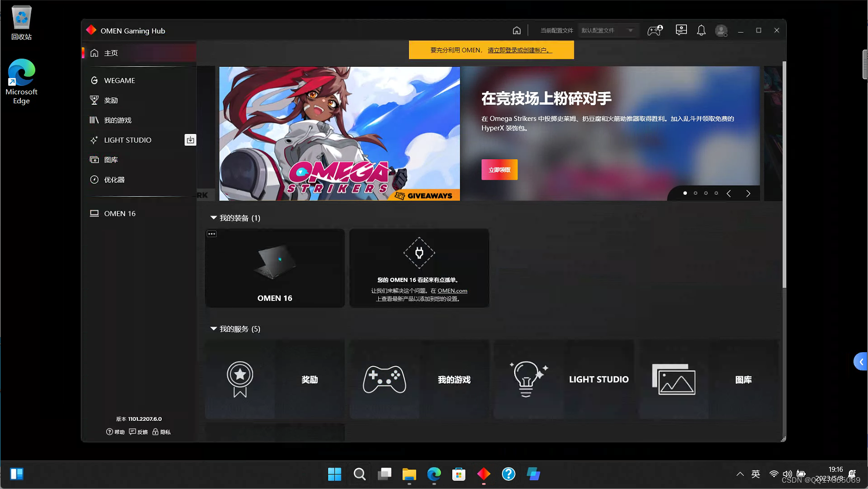868x489 pixels.
Task: Open the user account avatar
Action: tap(721, 31)
